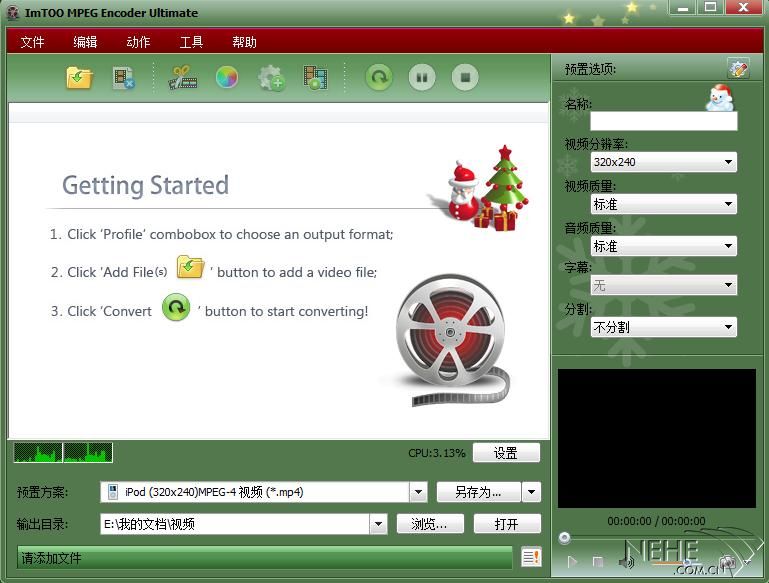
Task: Click the film strip Merge icon
Action: pyautogui.click(x=315, y=77)
